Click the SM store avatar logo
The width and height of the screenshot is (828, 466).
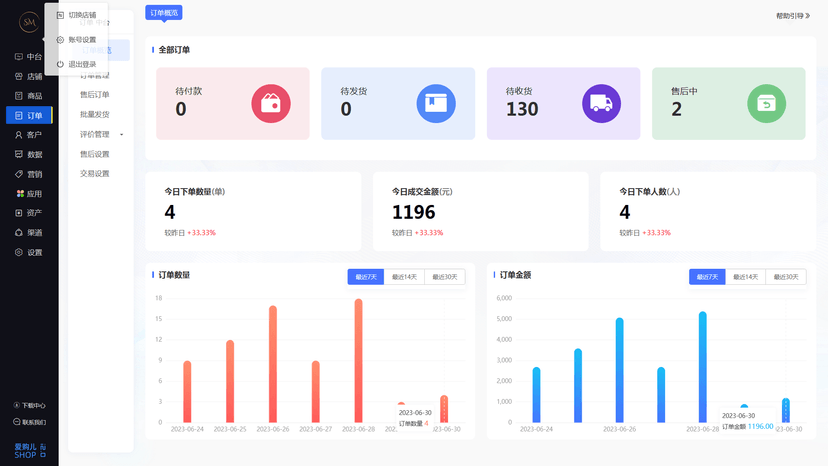pyautogui.click(x=29, y=21)
